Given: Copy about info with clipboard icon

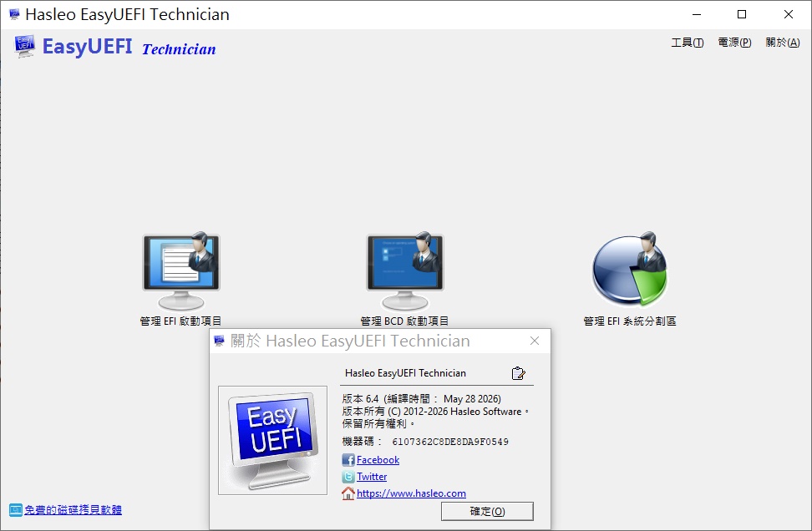Looking at the screenshot, I should click(519, 373).
